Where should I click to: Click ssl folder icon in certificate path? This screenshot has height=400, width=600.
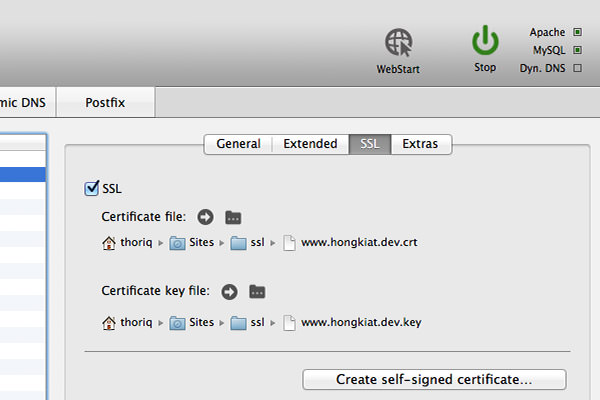238,243
